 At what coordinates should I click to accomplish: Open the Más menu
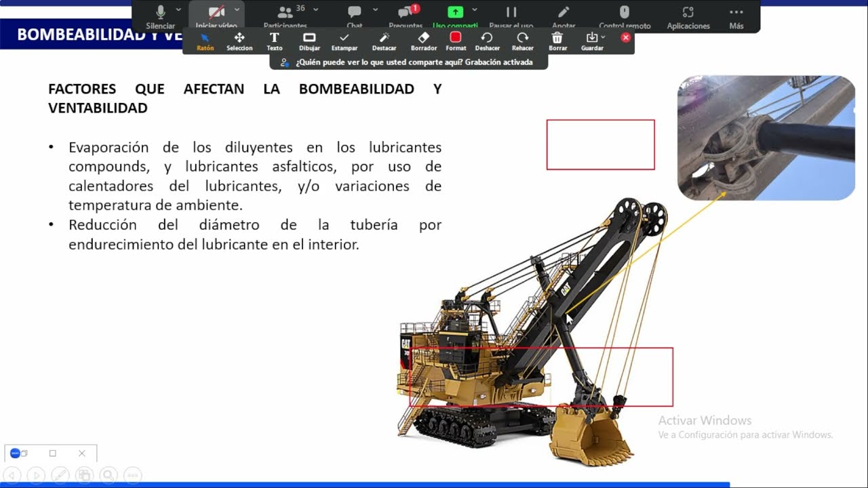(736, 16)
